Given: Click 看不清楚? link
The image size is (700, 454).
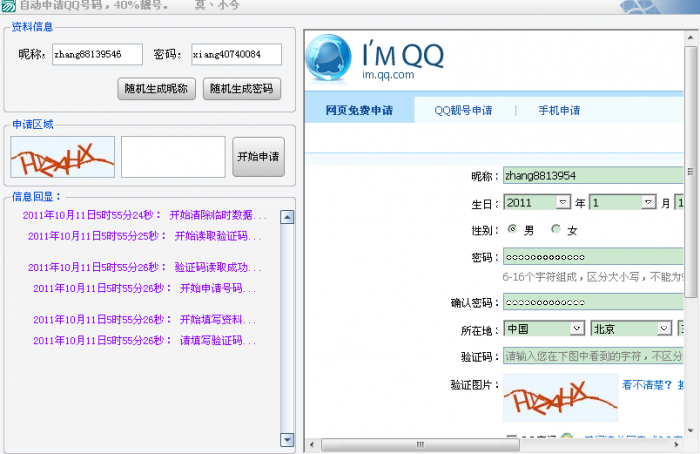Looking at the screenshot, I should coord(647,385).
